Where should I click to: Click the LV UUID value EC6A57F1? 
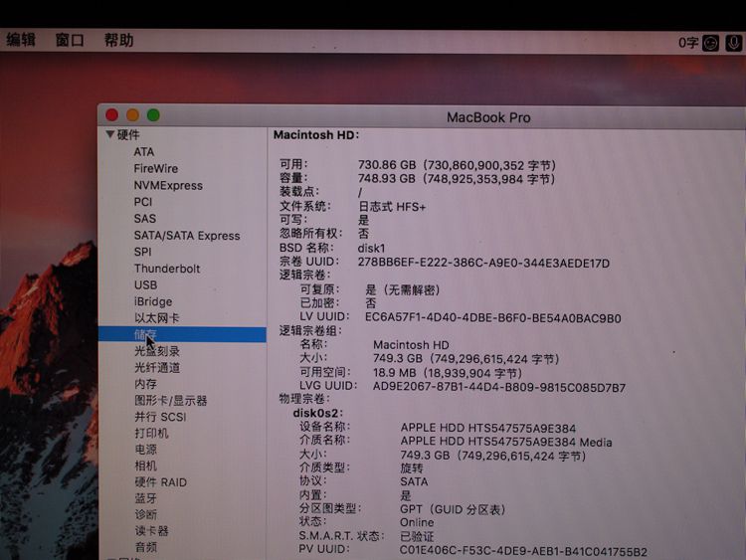[493, 318]
